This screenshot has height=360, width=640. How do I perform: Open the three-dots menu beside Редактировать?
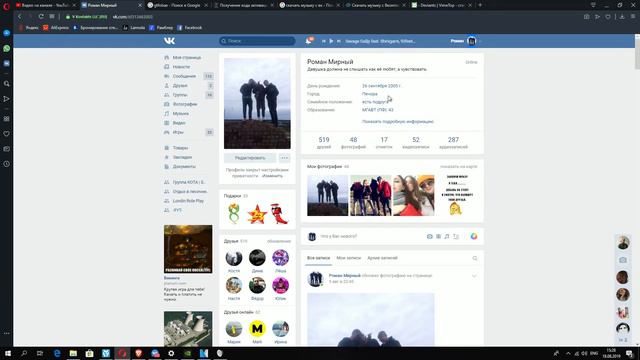284,158
